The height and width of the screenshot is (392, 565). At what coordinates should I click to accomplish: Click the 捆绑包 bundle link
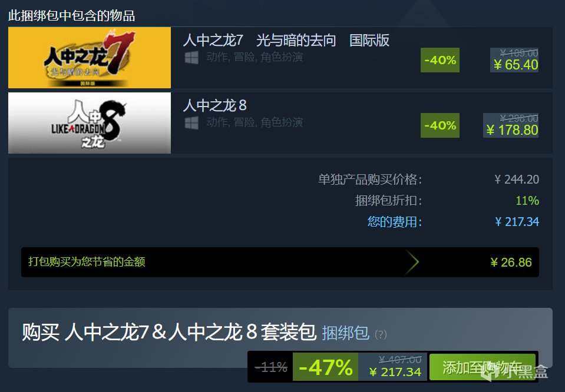[x=345, y=333]
